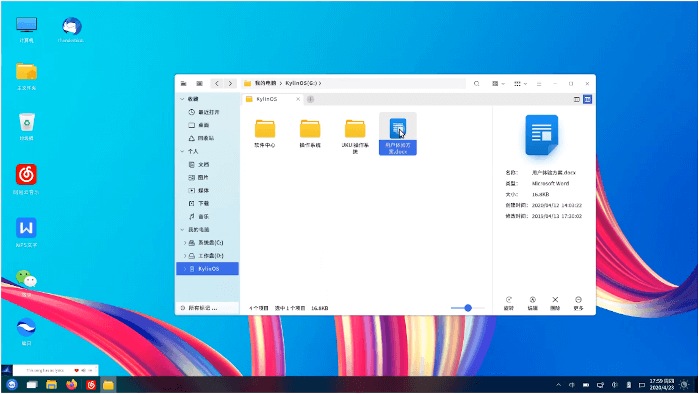Close the KylinOS tab
The height and width of the screenshot is (394, 700).
pos(298,99)
